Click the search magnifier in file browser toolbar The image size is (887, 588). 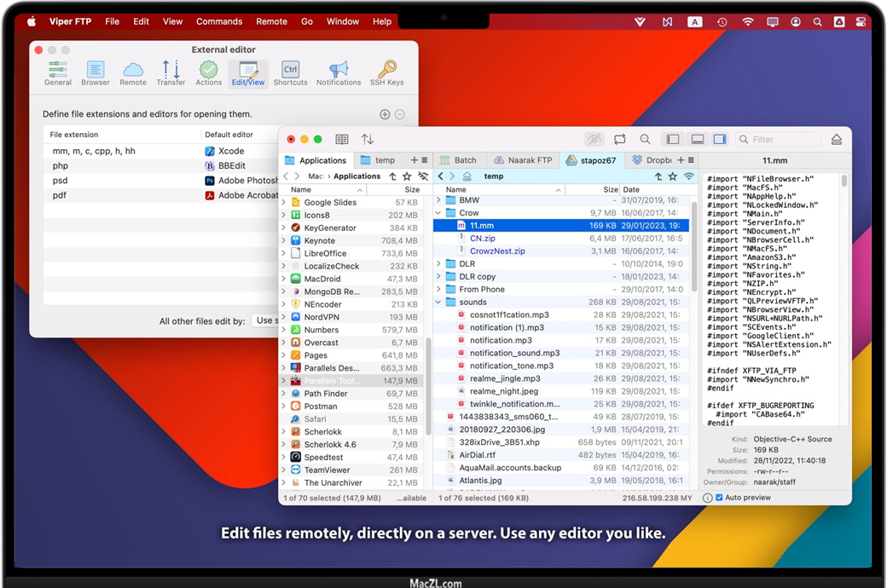(646, 139)
